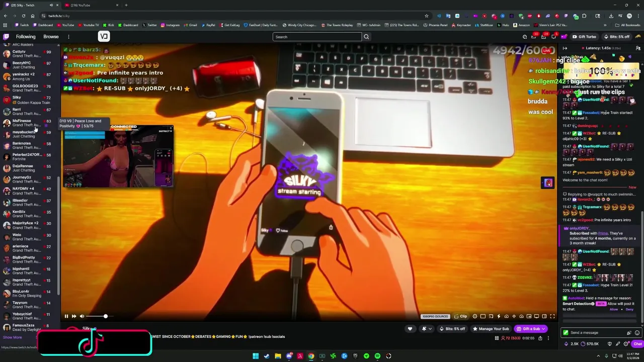Screen dimensions: 644x362
Task: Open the Bits balance 2.5K
Action: point(572,344)
